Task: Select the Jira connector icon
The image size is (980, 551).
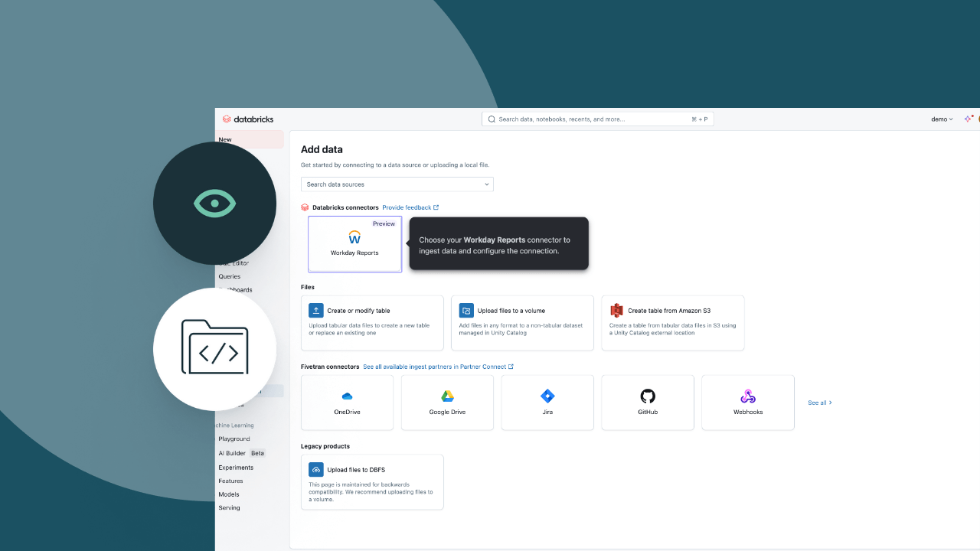Action: tap(547, 396)
